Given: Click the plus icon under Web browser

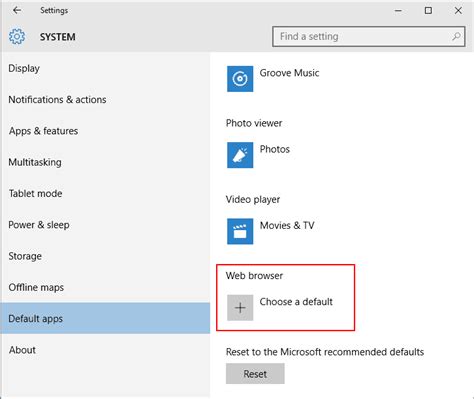Looking at the screenshot, I should pos(240,308).
